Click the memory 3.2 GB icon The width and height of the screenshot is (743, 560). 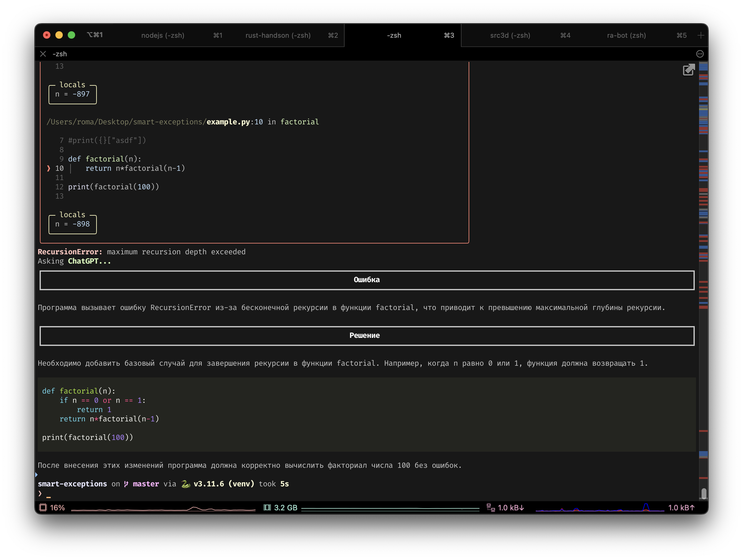267,508
